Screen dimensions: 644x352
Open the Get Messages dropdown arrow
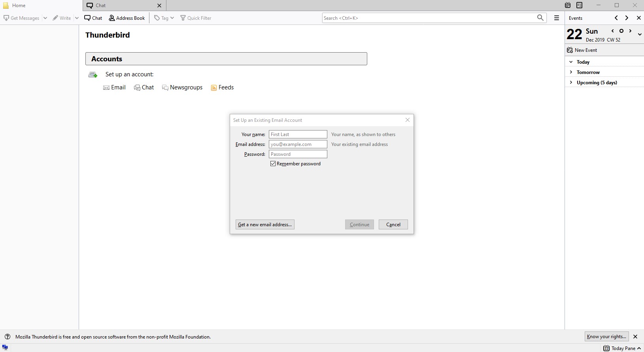click(45, 18)
